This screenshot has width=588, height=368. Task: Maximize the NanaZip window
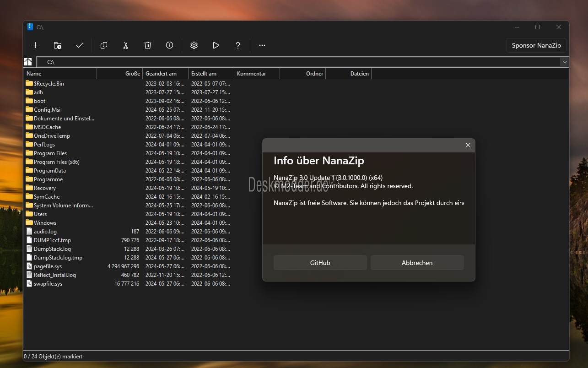(538, 27)
